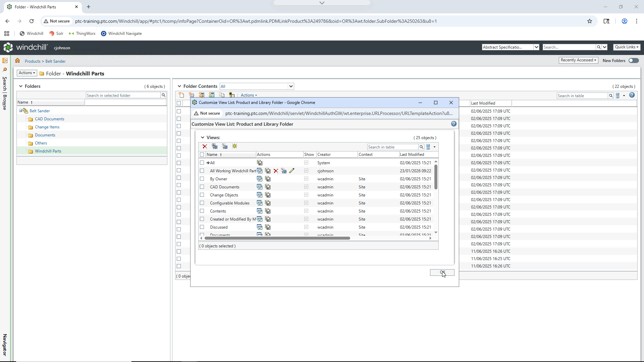Image resolution: width=644 pixels, height=362 pixels.
Task: Toggle Show checkbox for Discussed view
Action: tap(306, 227)
